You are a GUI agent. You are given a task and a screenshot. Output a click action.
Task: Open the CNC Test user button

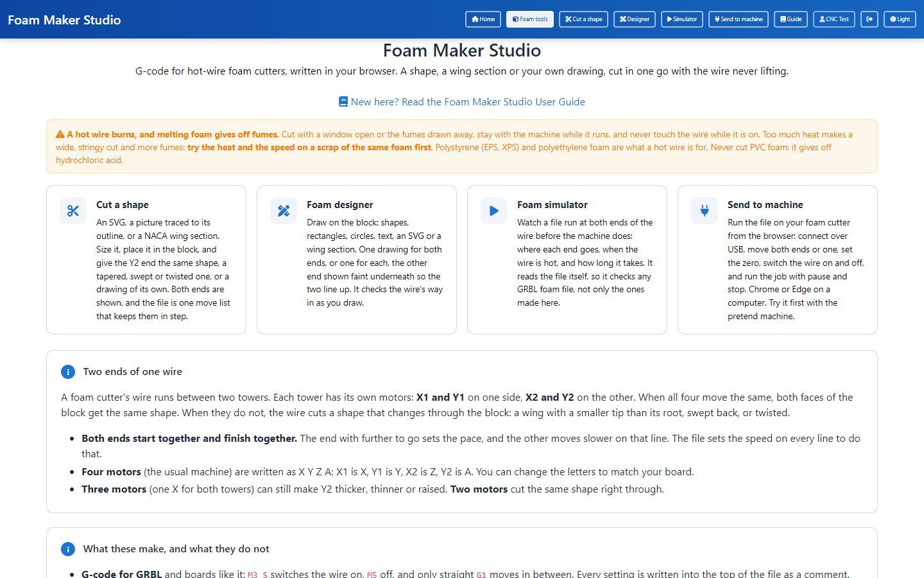pyautogui.click(x=834, y=19)
